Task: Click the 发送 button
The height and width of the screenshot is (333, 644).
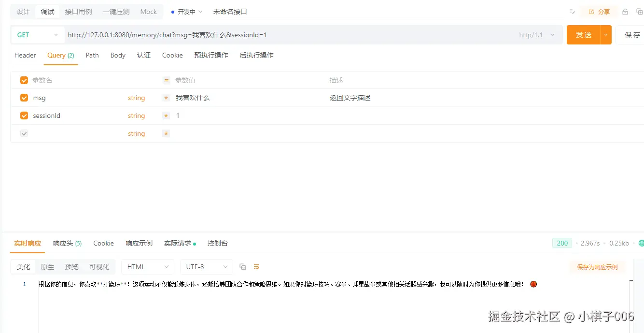Action: [x=584, y=35]
